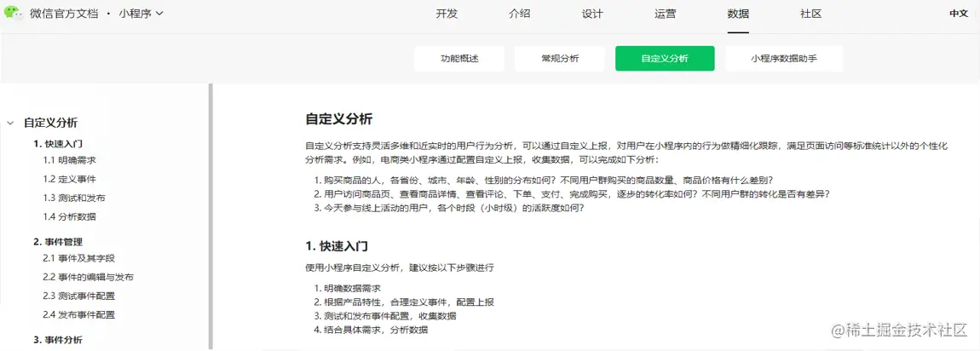Go to sidebar item 1. 快速入门
This screenshot has width=980, height=351.
tap(57, 144)
